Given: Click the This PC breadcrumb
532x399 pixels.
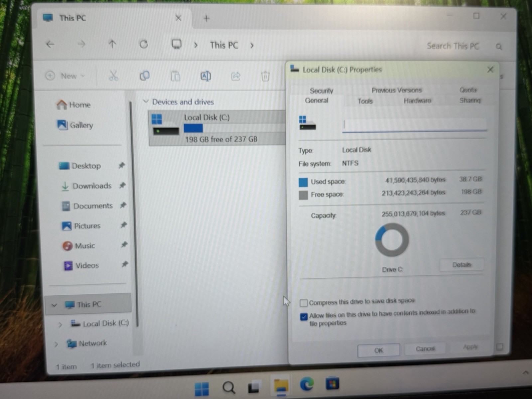Looking at the screenshot, I should (224, 45).
